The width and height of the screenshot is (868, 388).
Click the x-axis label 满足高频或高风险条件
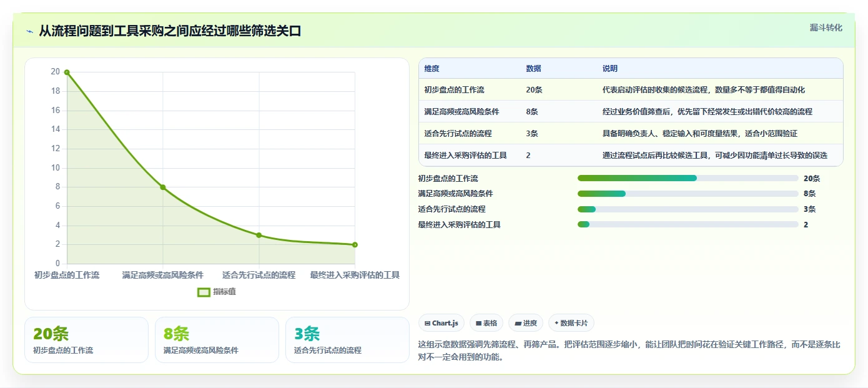163,275
